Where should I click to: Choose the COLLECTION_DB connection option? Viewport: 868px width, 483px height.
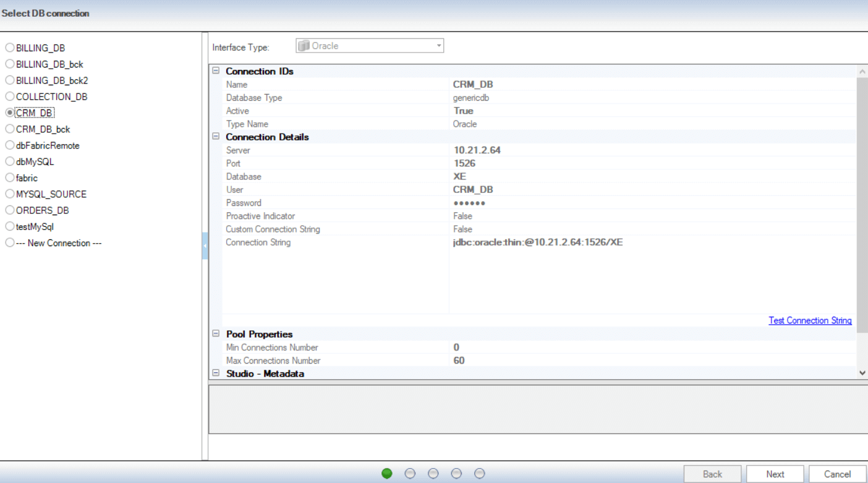click(10, 96)
